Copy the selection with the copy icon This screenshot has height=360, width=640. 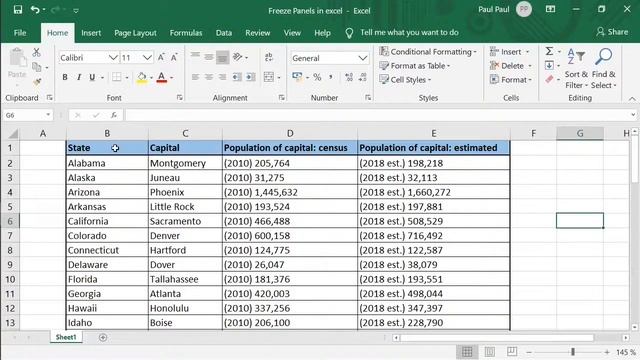pyautogui.click(x=37, y=67)
